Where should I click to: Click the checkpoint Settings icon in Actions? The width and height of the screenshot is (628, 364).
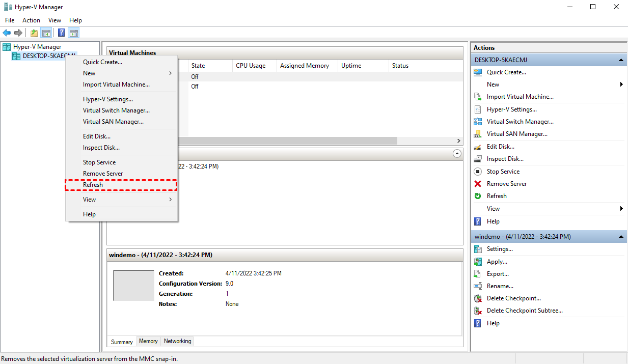point(478,249)
